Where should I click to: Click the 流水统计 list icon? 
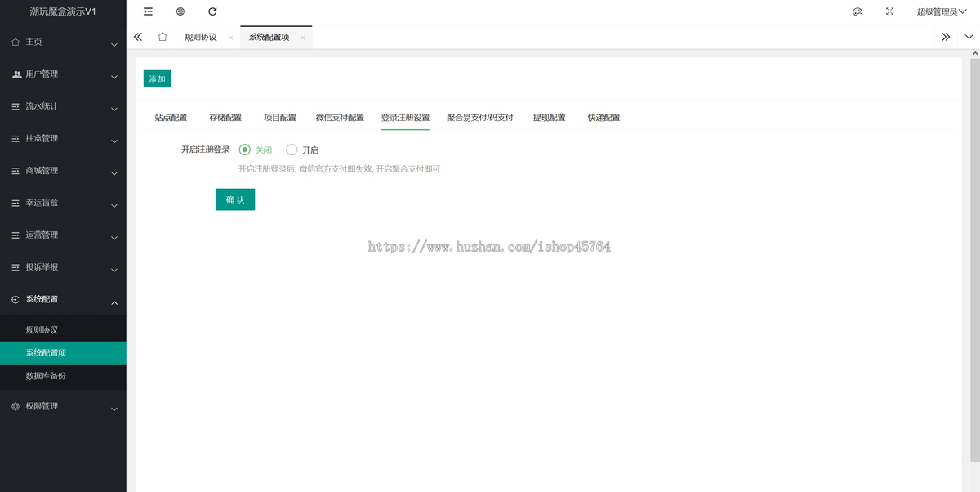point(16,106)
